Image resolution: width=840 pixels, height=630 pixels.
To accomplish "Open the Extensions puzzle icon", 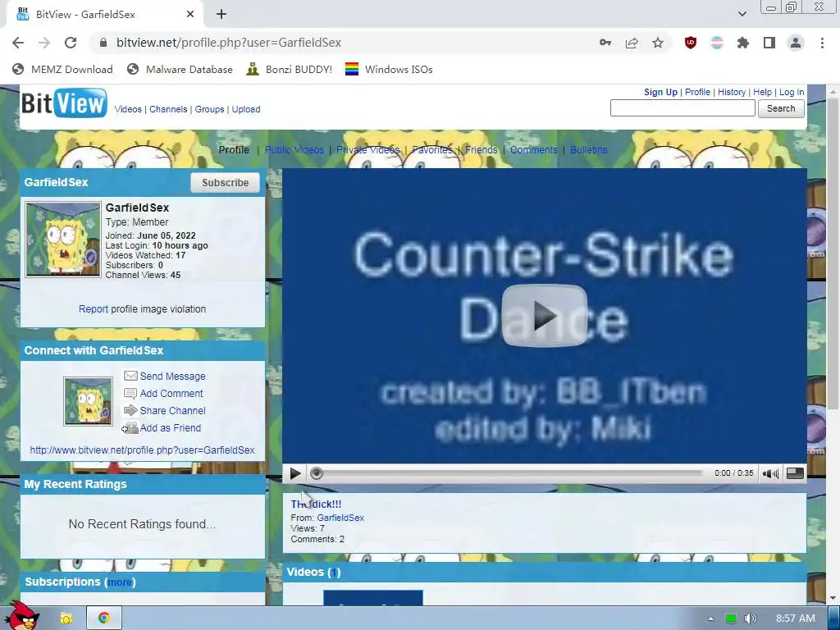I will tap(743, 43).
